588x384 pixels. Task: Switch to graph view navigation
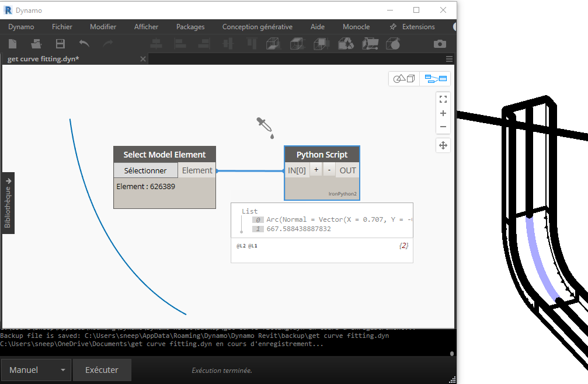point(435,79)
